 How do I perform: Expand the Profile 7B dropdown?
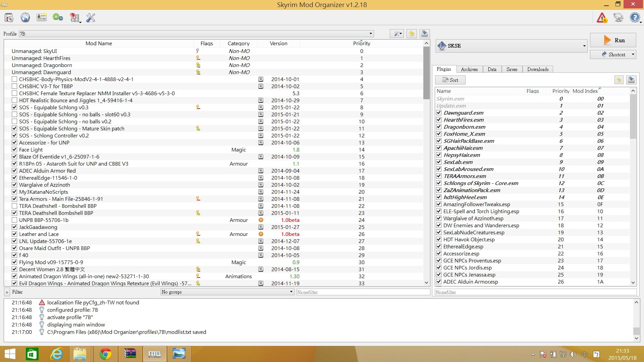coord(196,34)
